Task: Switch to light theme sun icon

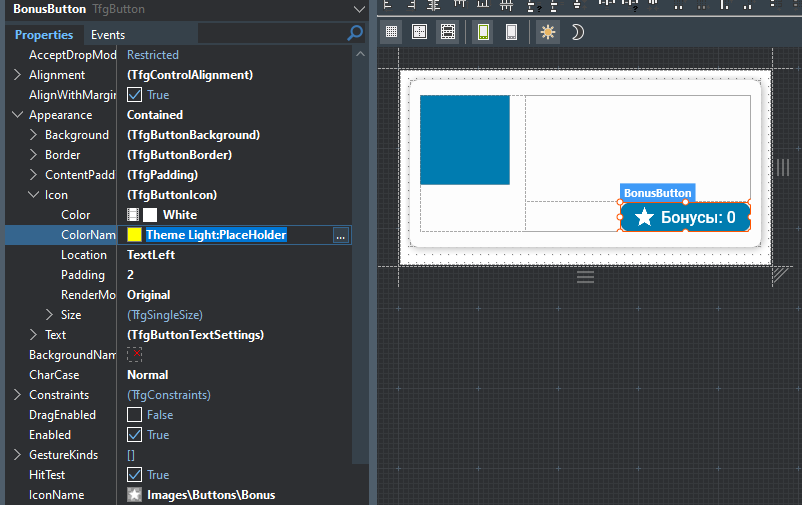Action: click(547, 32)
